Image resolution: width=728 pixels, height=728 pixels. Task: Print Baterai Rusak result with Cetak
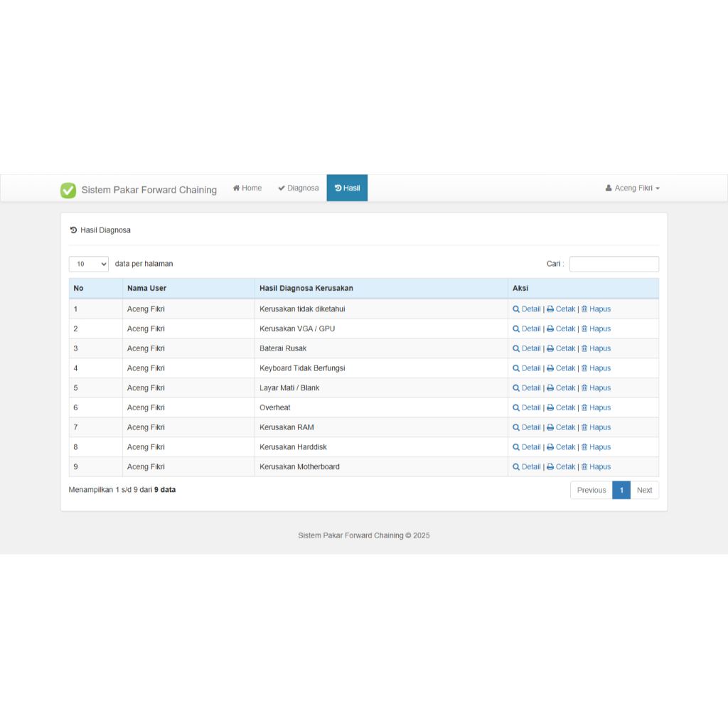point(561,348)
